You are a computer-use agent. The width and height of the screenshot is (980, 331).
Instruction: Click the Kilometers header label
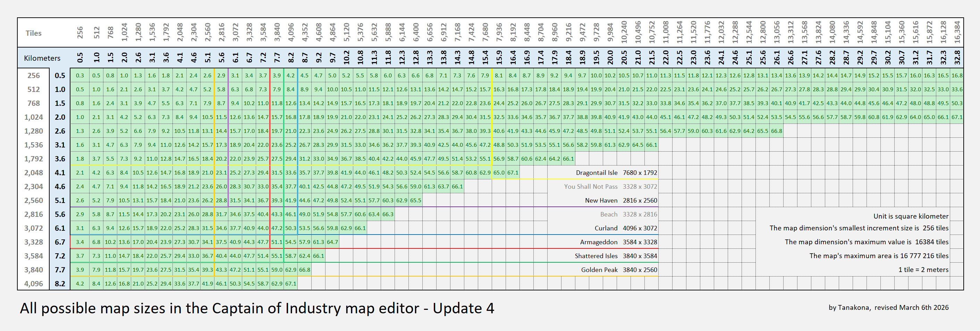pos(42,58)
